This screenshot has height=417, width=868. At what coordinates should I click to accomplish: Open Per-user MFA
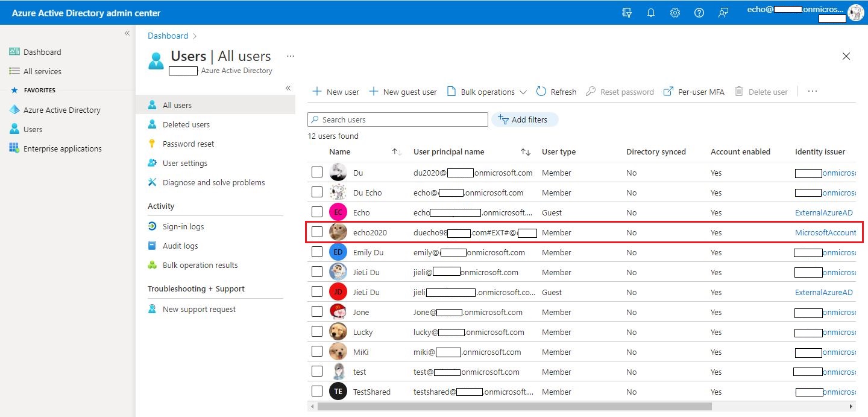694,92
